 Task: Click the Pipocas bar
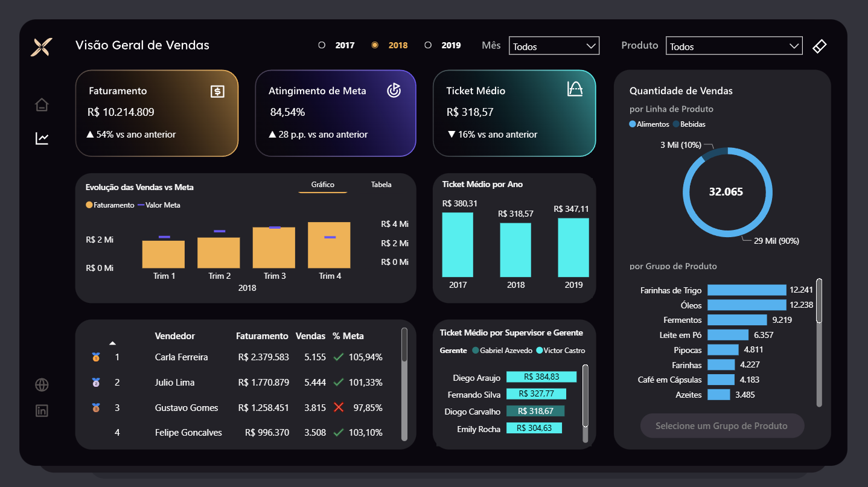(x=723, y=350)
